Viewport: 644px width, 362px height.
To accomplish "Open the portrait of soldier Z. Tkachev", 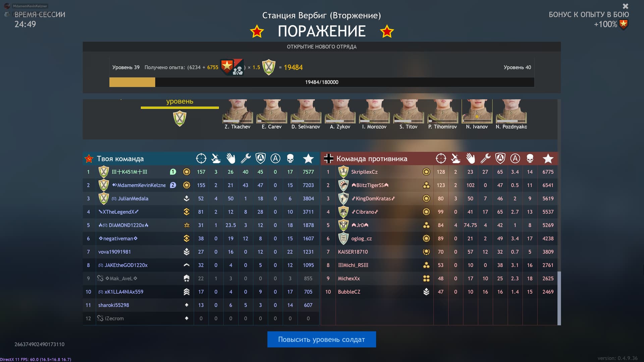I will (x=237, y=111).
